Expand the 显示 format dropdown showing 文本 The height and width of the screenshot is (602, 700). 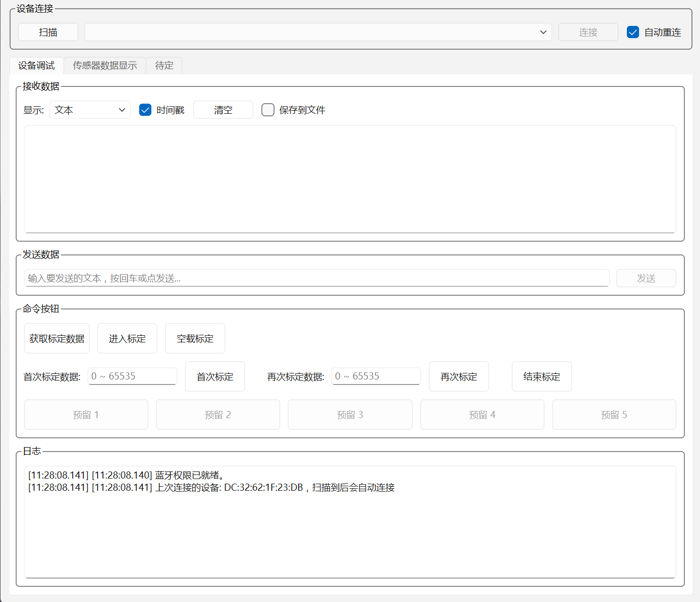pyautogui.click(x=90, y=110)
